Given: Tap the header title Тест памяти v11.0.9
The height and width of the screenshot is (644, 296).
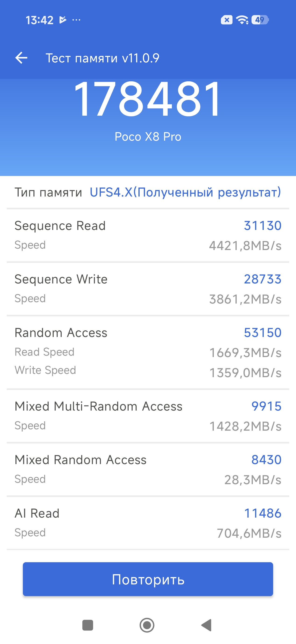Looking at the screenshot, I should 102,58.
